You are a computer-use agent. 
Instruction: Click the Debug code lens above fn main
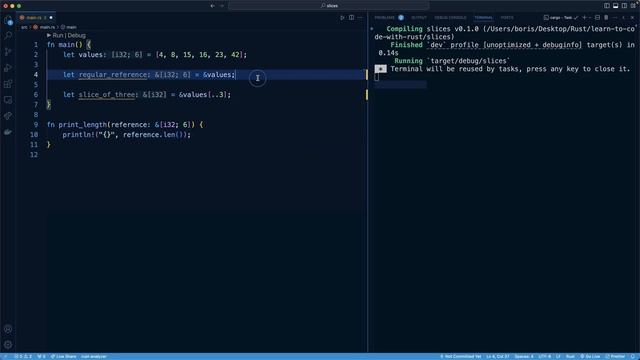click(x=76, y=36)
